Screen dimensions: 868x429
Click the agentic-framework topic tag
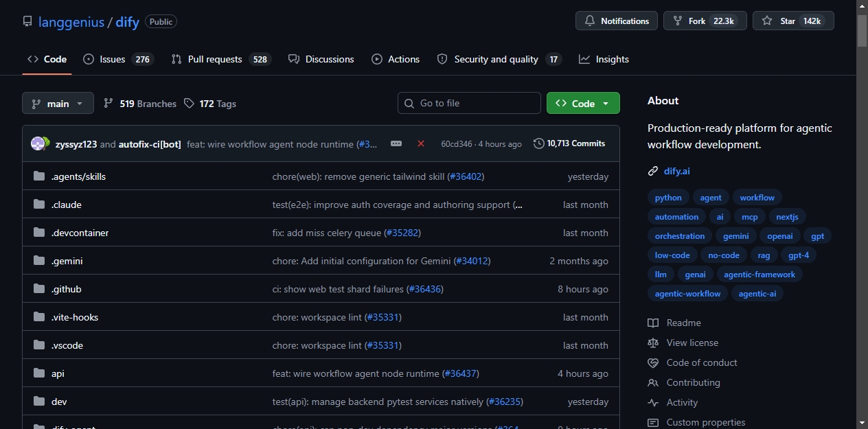coord(759,275)
